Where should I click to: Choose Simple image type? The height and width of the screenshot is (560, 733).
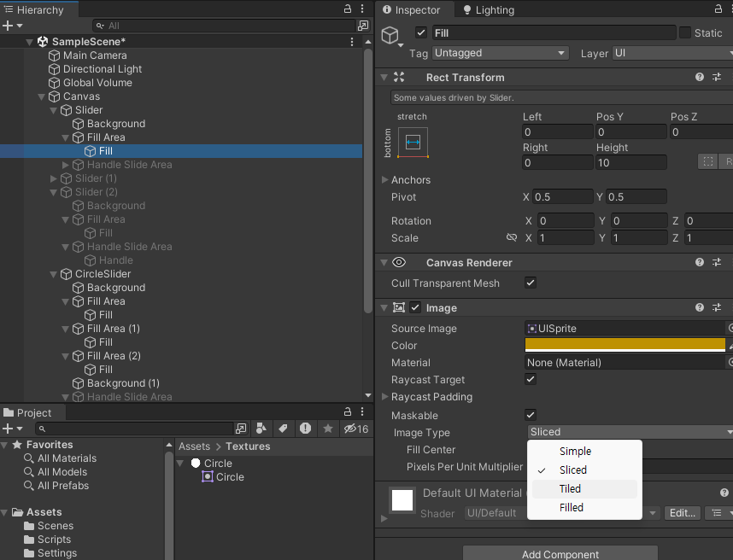click(584, 452)
